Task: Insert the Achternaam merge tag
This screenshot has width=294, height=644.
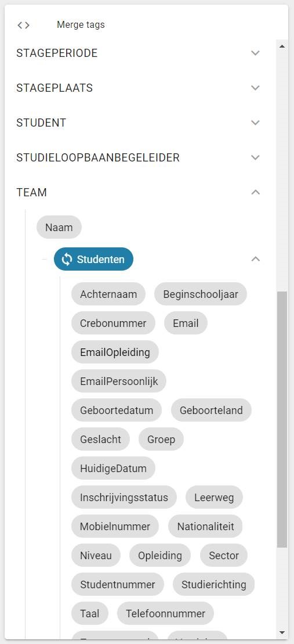Action: point(108,294)
